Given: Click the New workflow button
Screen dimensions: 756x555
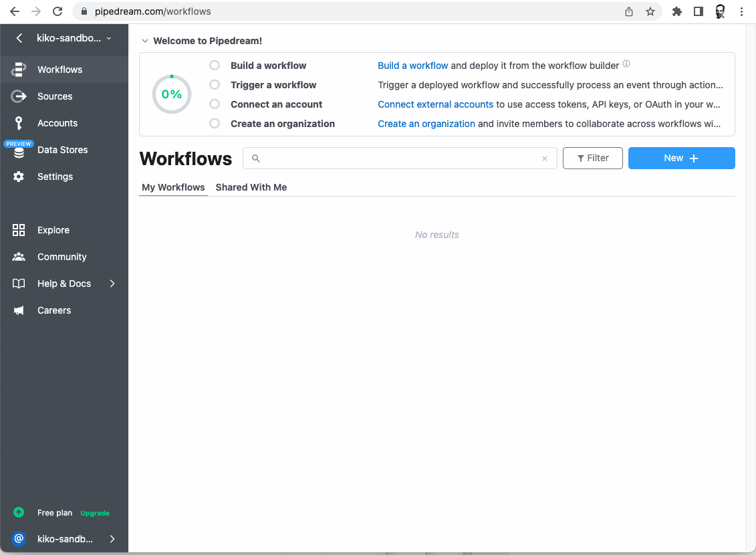Looking at the screenshot, I should (681, 158).
